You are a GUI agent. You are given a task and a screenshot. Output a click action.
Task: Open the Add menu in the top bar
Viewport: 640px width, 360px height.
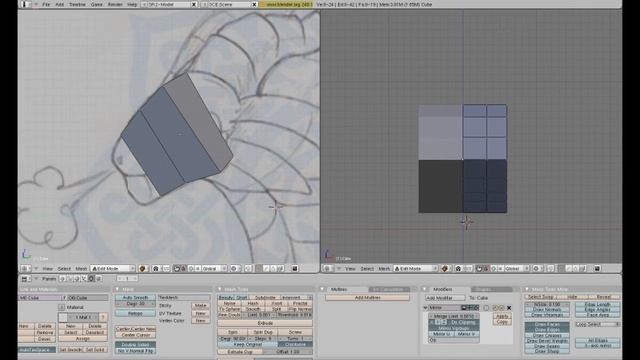60,4
